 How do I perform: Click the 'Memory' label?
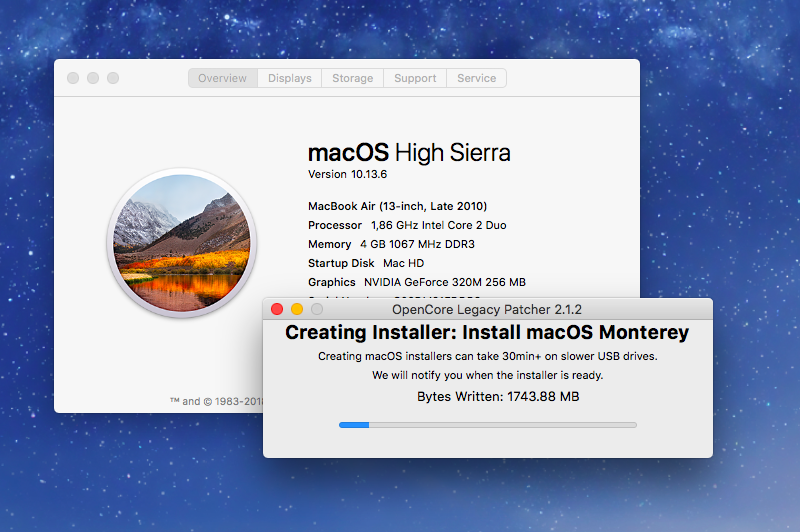330,244
